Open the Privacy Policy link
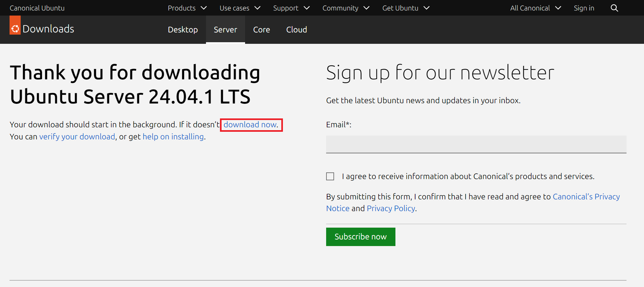This screenshot has height=287, width=644. click(x=391, y=208)
